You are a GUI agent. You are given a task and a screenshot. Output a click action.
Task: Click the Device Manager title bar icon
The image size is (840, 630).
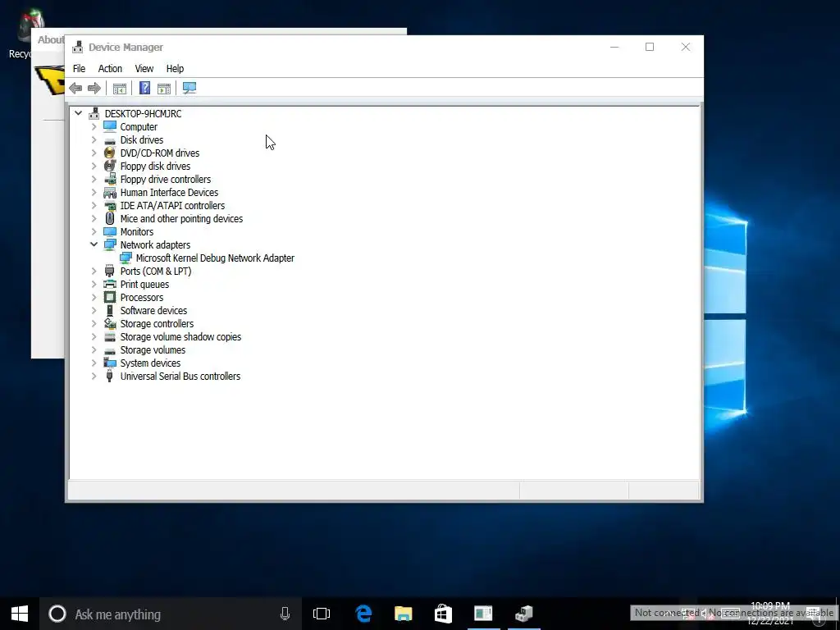click(78, 47)
